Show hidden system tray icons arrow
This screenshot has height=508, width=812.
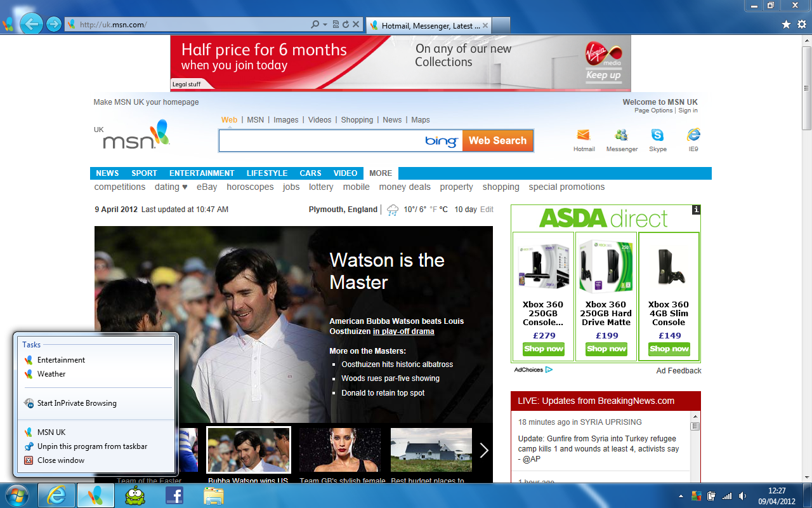pyautogui.click(x=681, y=496)
